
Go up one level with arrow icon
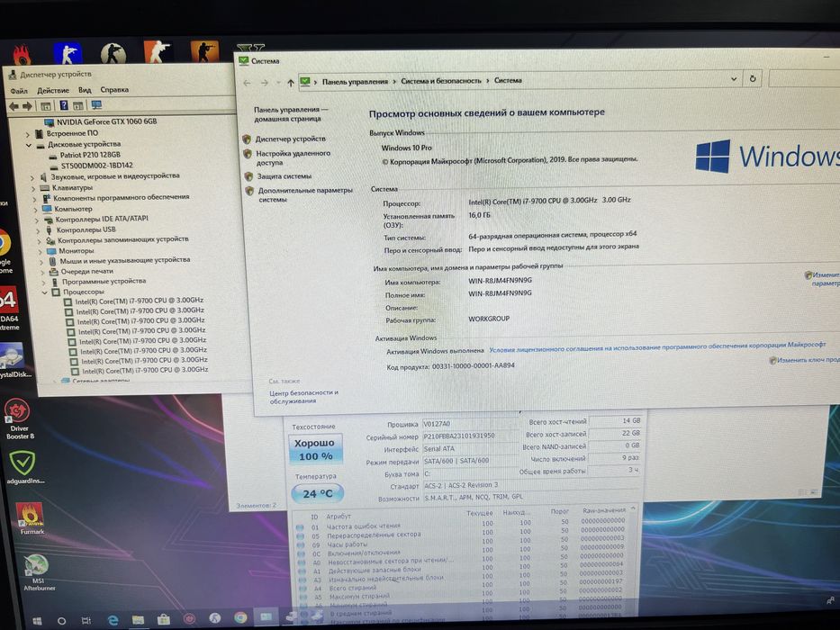point(290,83)
